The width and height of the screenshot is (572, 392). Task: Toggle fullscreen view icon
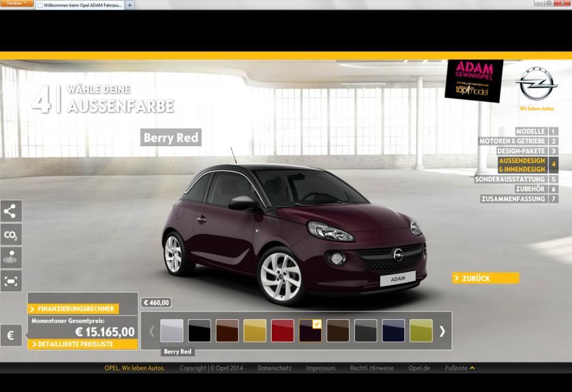click(10, 281)
